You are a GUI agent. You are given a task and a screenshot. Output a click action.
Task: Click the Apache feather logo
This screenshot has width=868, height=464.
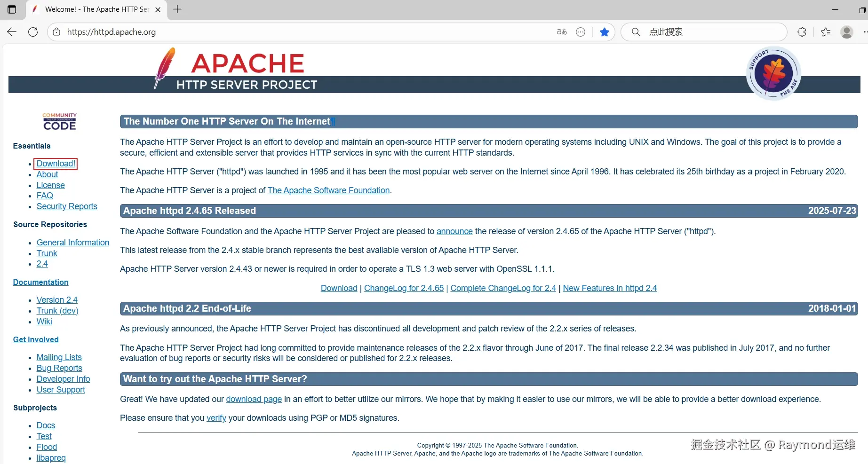(x=164, y=68)
